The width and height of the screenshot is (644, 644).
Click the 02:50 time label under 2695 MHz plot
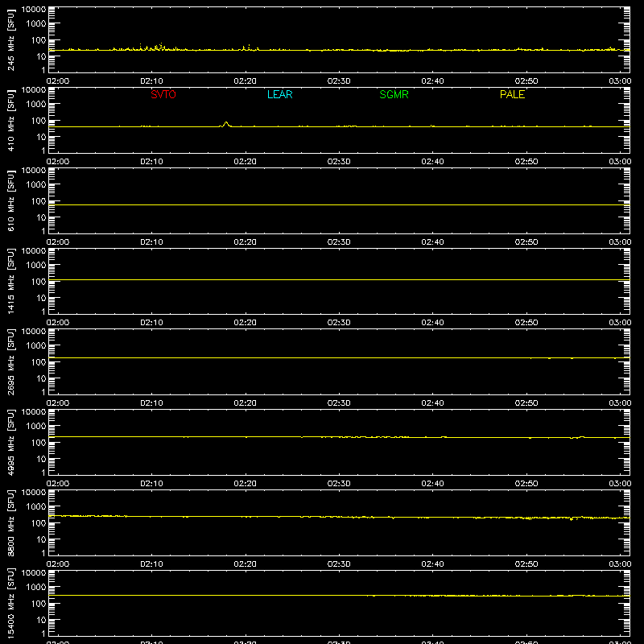(526, 403)
